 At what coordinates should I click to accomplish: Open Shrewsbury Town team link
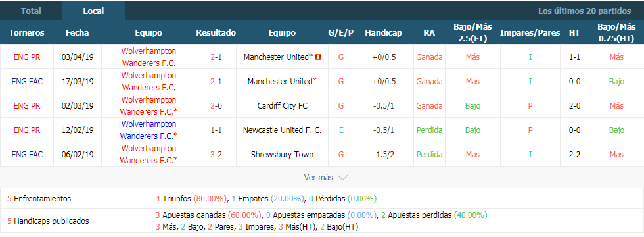coord(282,154)
